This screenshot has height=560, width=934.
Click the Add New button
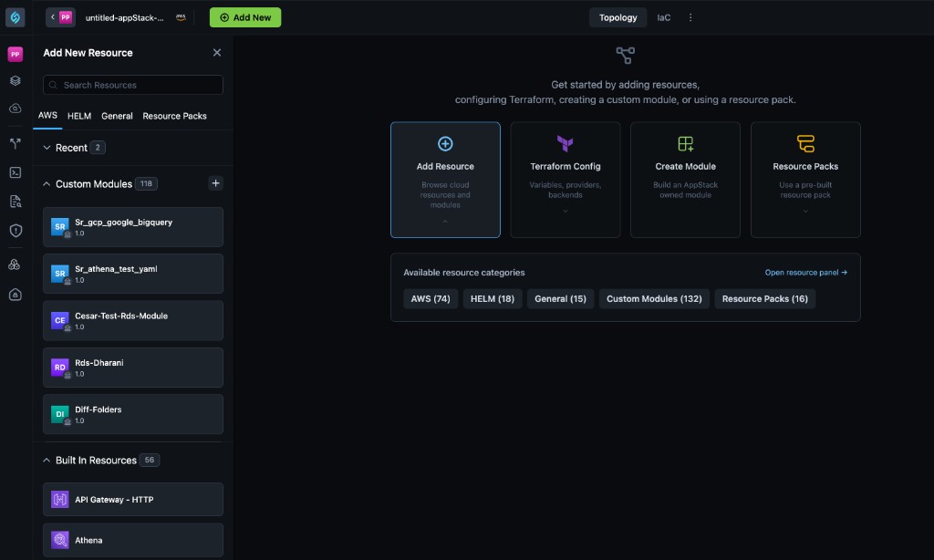244,16
